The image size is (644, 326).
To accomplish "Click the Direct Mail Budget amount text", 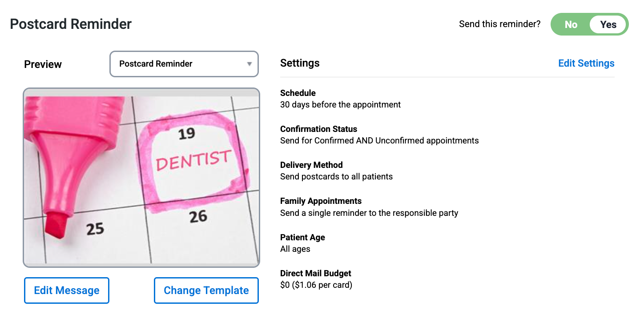I will pyautogui.click(x=316, y=285).
